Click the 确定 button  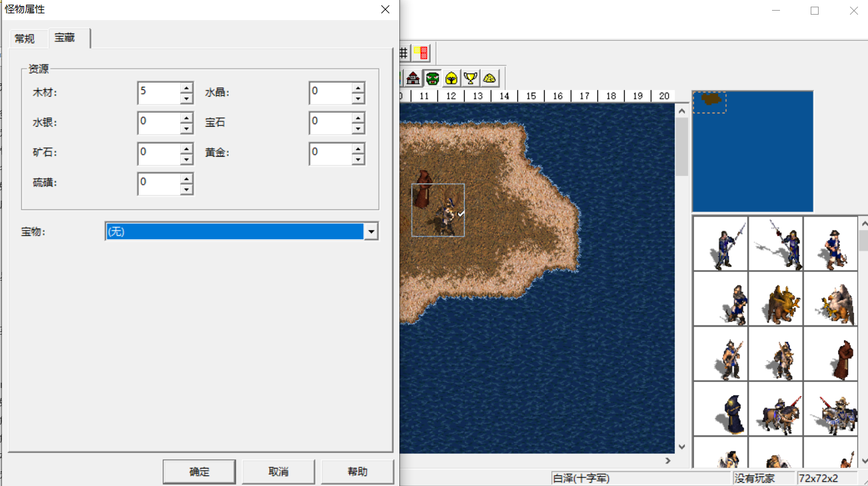(x=199, y=471)
